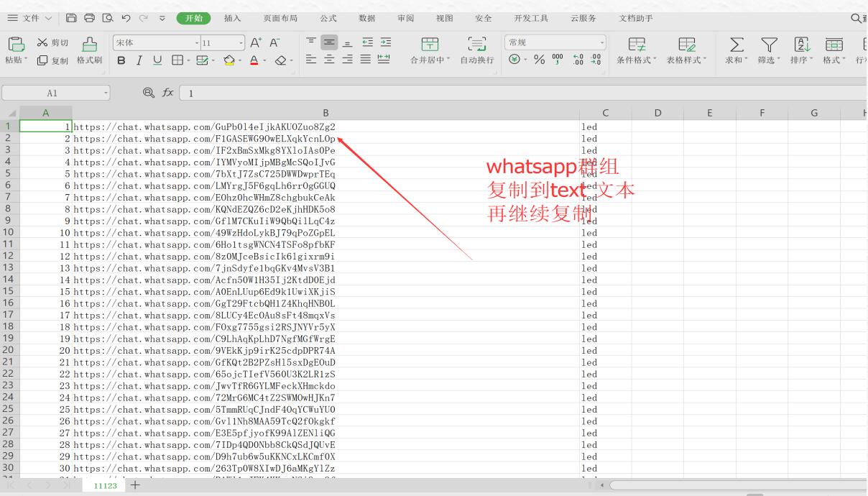Toggle bold formatting

pos(121,60)
